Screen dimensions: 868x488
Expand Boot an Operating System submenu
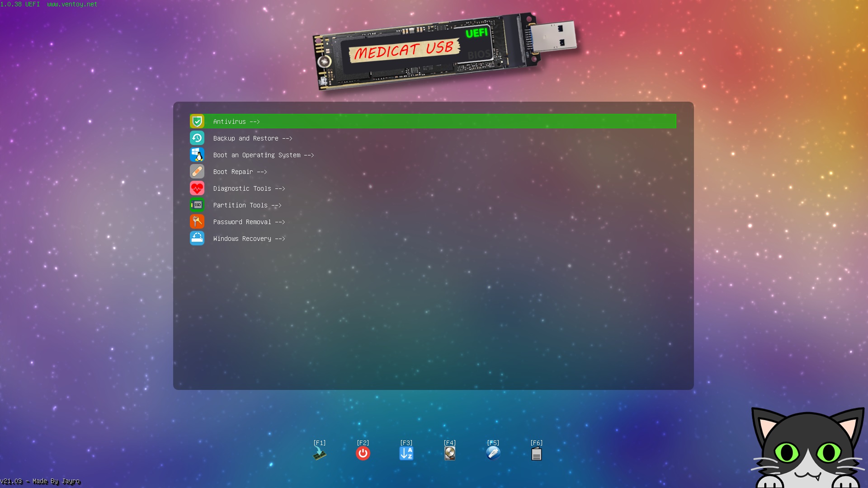[263, 155]
